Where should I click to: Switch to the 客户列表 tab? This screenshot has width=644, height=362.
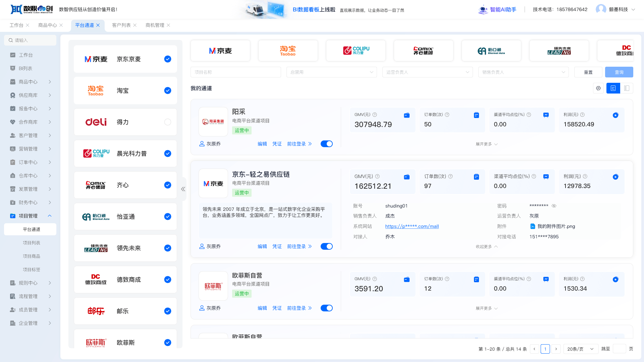coord(121,25)
